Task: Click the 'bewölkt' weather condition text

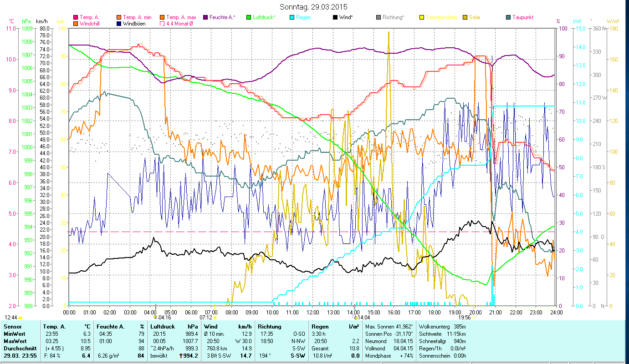Action: (x=159, y=356)
